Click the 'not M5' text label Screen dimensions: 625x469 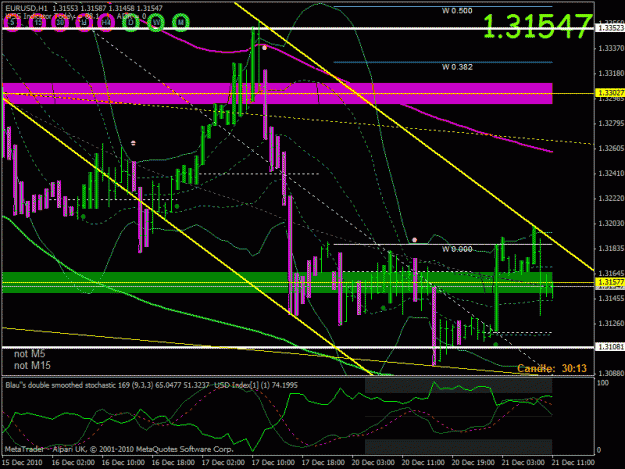tap(29, 353)
